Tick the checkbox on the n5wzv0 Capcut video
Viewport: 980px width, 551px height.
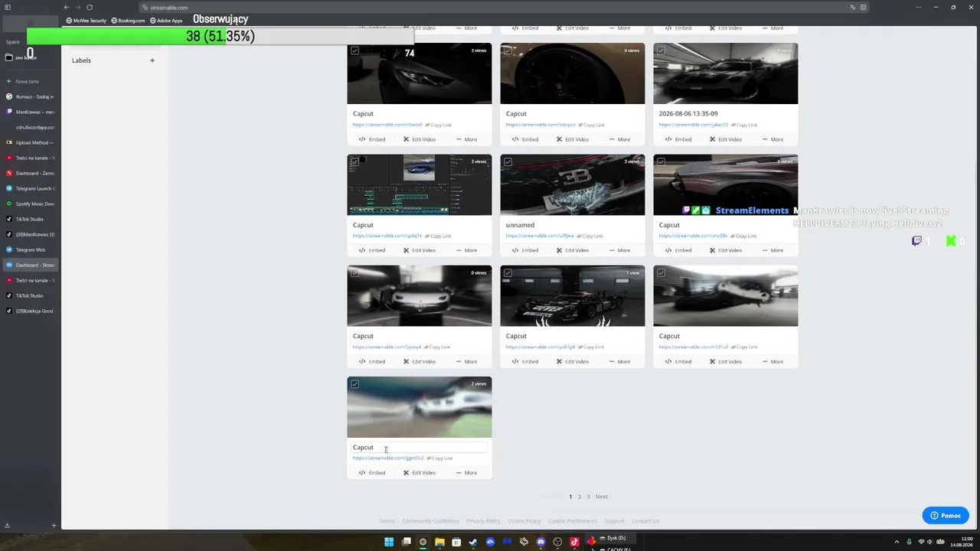[x=354, y=51]
